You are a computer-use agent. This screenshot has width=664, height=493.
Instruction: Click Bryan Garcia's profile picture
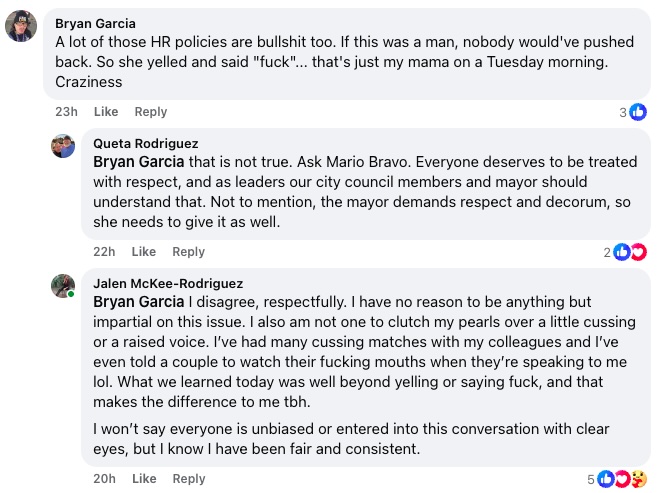[x=22, y=26]
